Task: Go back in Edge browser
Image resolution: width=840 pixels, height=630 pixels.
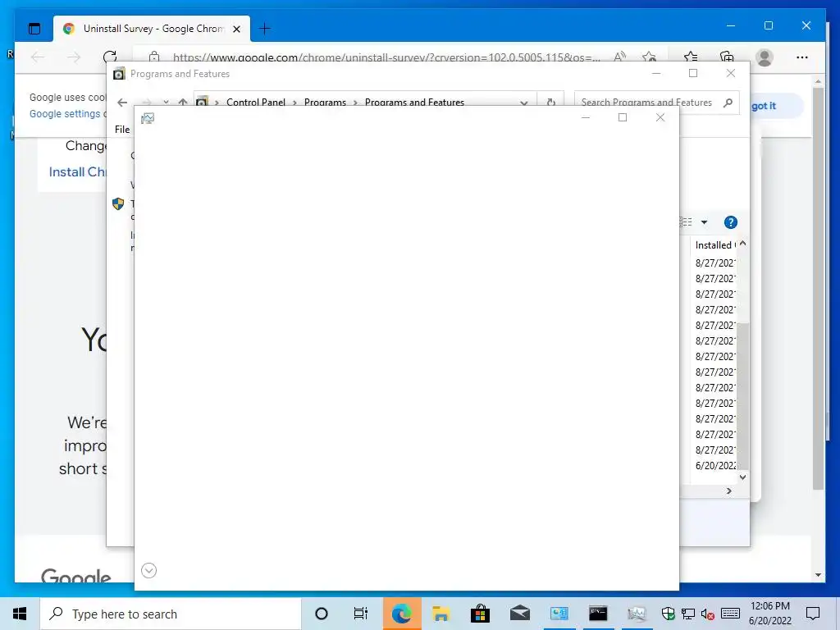Action: pos(38,57)
